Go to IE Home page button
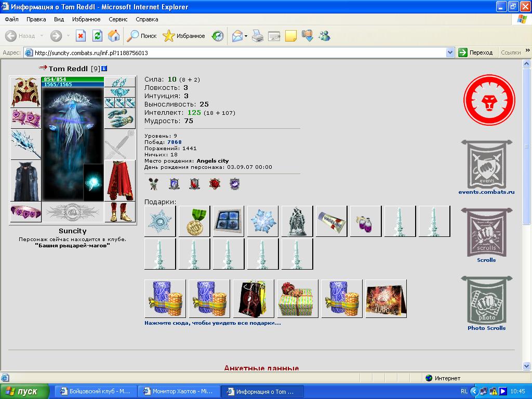Viewport: 532px width, 399px height. (x=114, y=36)
